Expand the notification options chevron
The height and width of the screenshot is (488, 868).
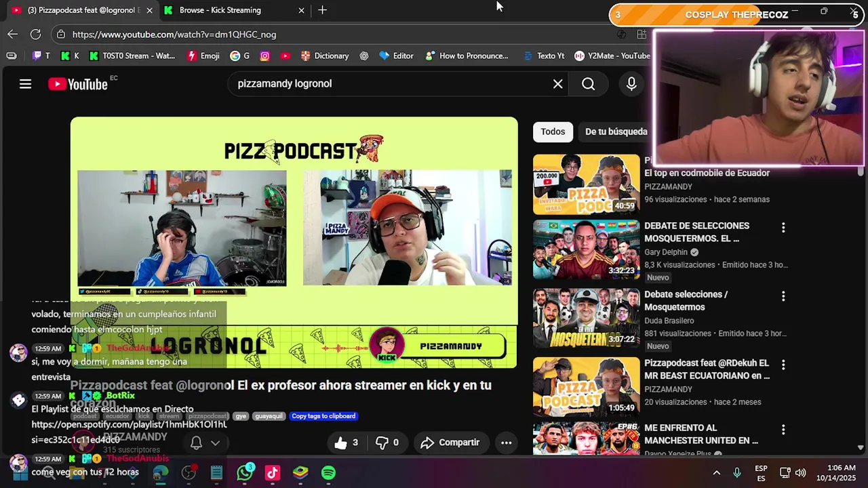216,443
